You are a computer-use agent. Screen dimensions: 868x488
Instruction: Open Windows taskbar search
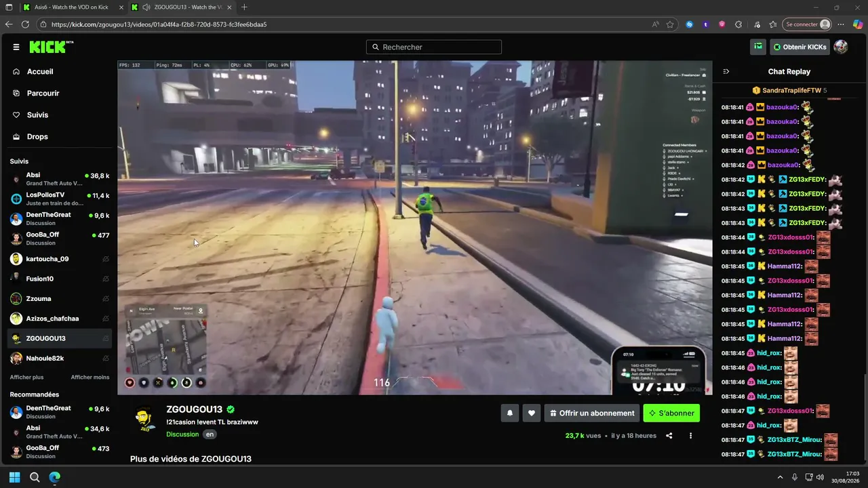[x=35, y=477]
